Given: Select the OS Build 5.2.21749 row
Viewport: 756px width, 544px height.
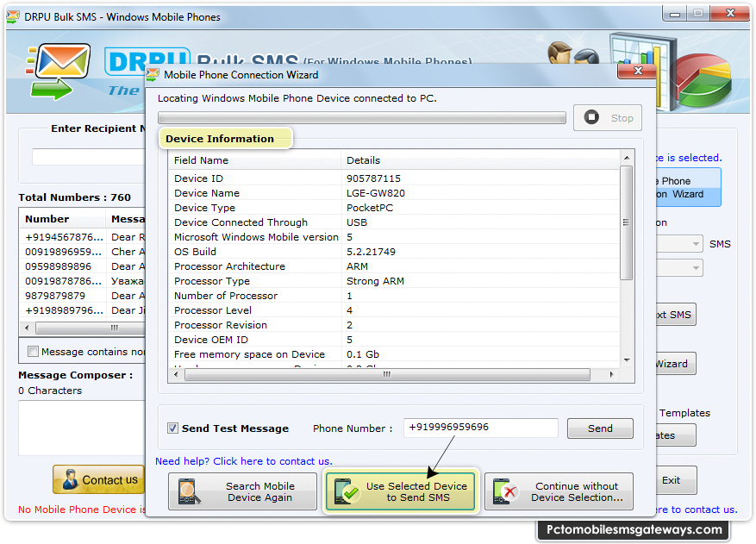Looking at the screenshot, I should (394, 252).
